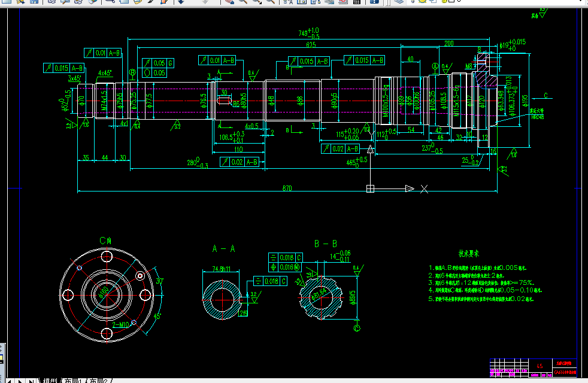Screen dimensions: 588x383
Task: Click the first left-pointing tab scroll arrow
Action: point(8,381)
